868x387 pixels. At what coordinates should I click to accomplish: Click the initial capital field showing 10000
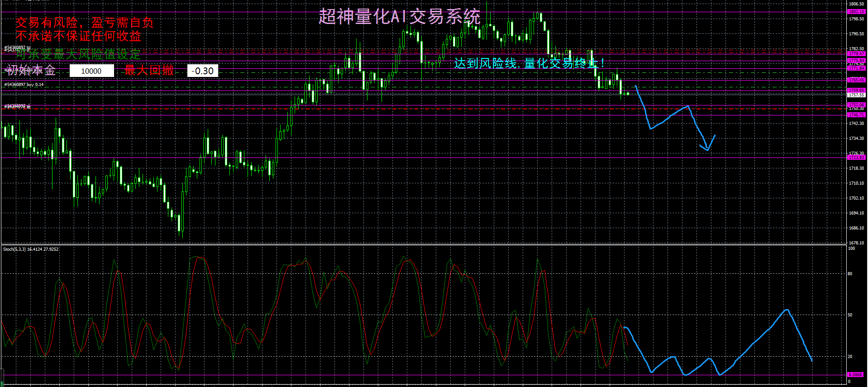pyautogui.click(x=91, y=71)
